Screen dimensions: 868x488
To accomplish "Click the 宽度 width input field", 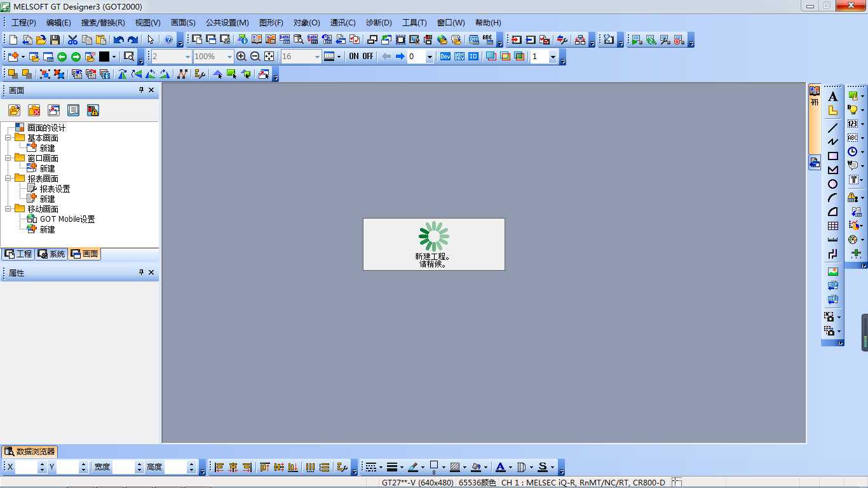I will (123, 467).
